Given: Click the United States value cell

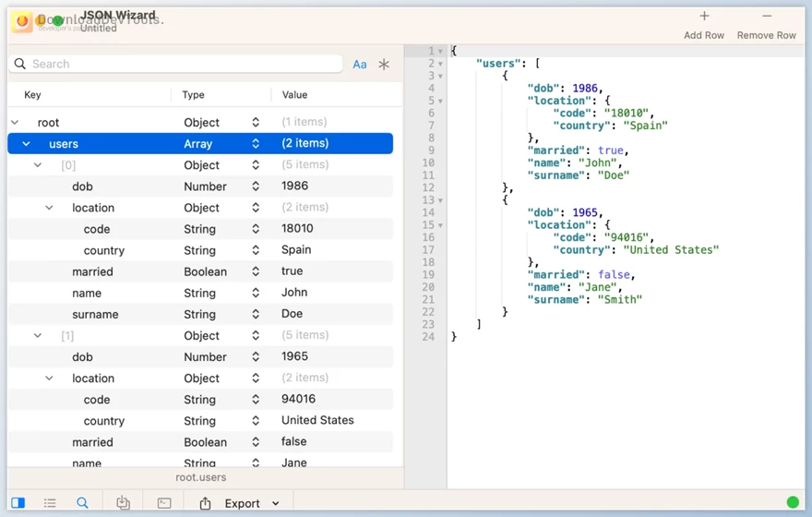Looking at the screenshot, I should coord(317,420).
